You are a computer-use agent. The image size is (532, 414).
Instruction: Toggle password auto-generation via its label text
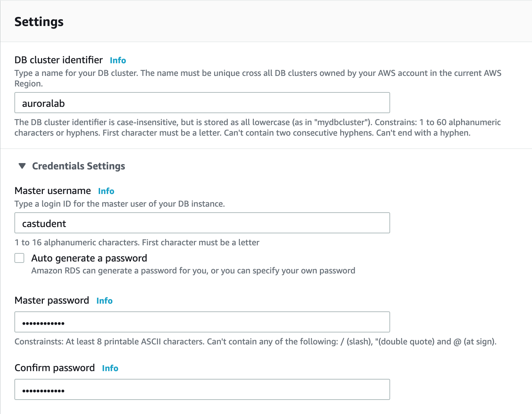pos(89,258)
